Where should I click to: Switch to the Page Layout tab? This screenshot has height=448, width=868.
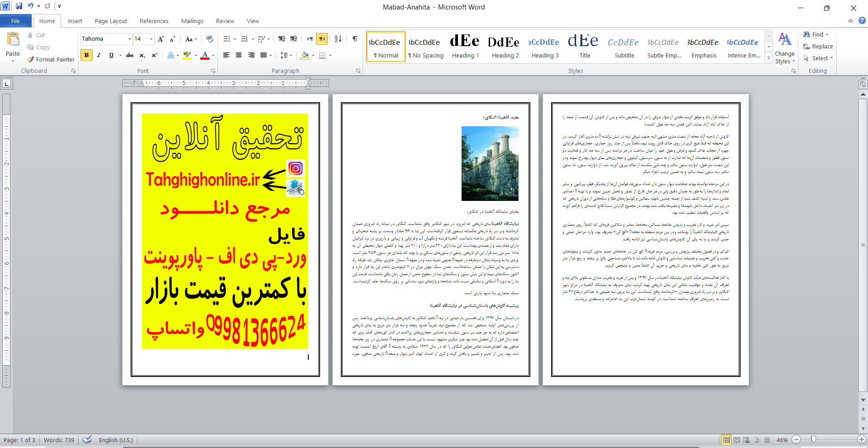click(111, 21)
